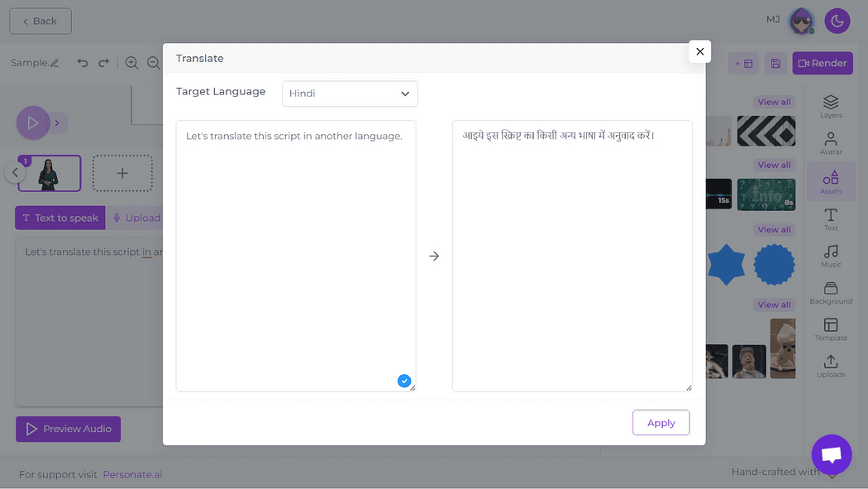Viewport: 868px width, 489px height.
Task: Open the Target Language Hindi dropdown
Action: (350, 93)
